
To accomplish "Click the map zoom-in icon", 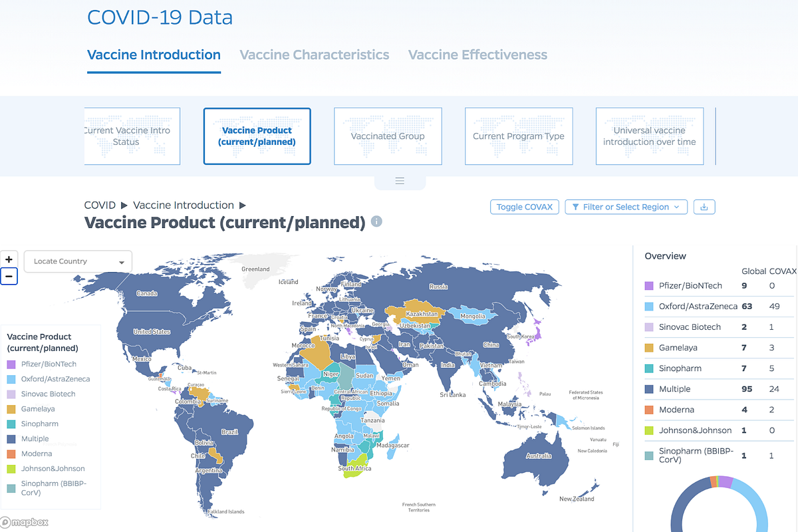I will (x=9, y=259).
